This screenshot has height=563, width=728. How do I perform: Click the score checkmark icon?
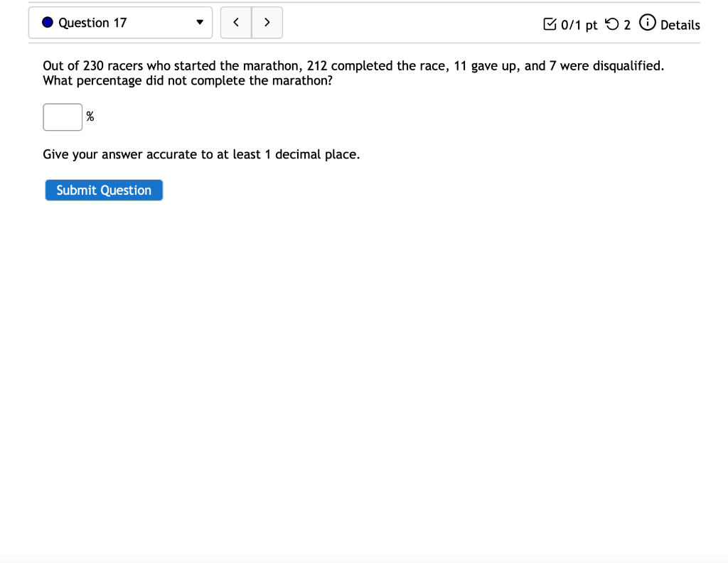point(550,23)
